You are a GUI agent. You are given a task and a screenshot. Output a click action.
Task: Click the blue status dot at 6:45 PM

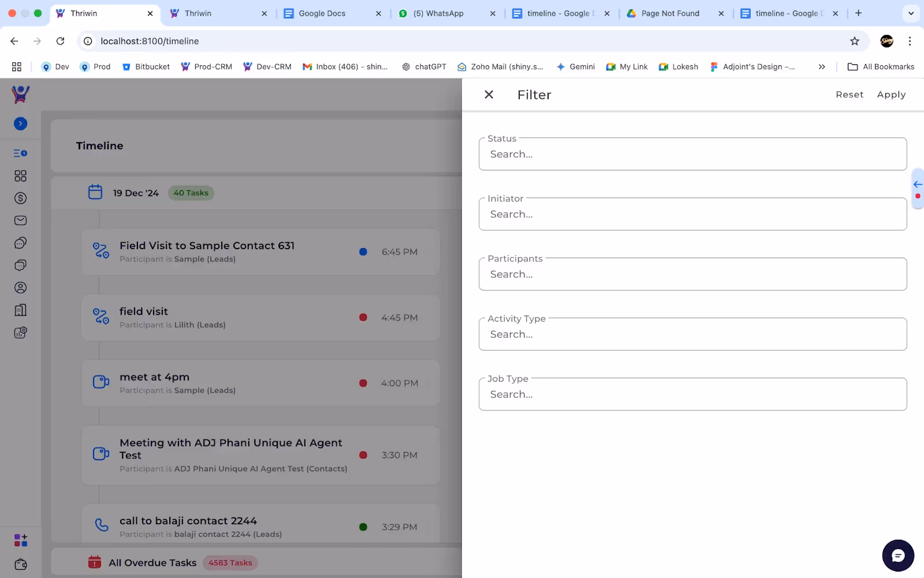[363, 251]
